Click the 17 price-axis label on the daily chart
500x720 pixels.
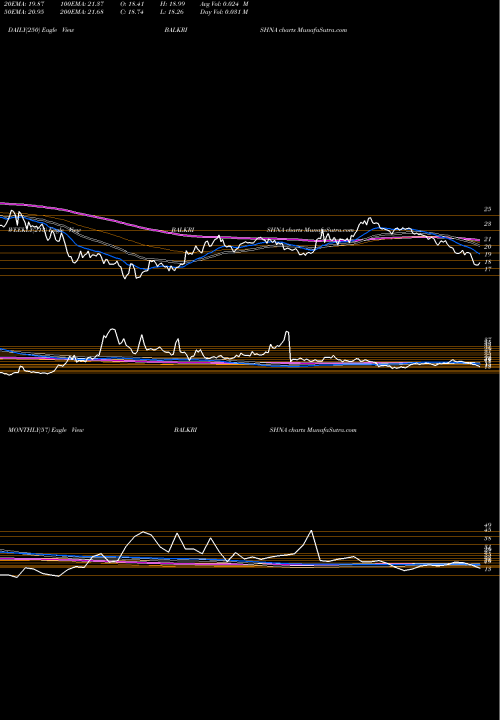(x=488, y=269)
